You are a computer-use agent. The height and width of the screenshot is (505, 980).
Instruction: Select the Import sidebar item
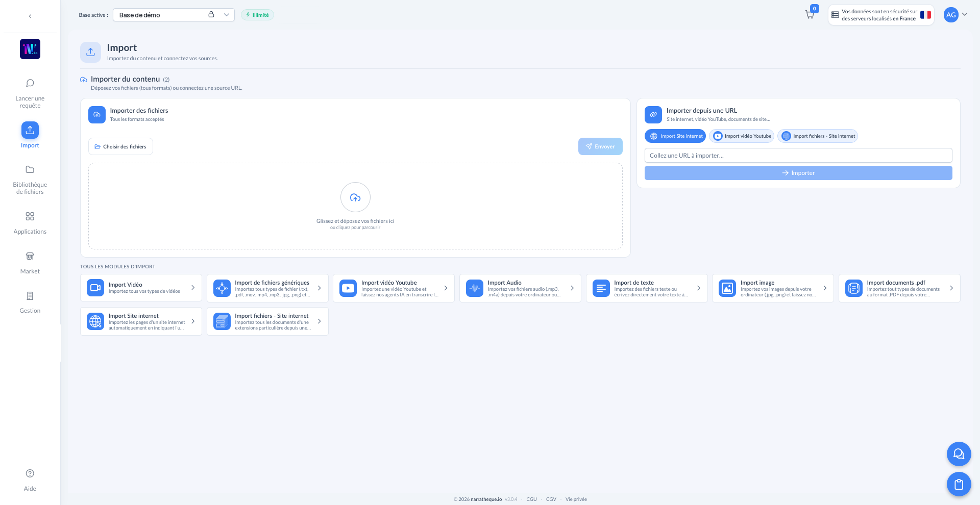tap(30, 135)
